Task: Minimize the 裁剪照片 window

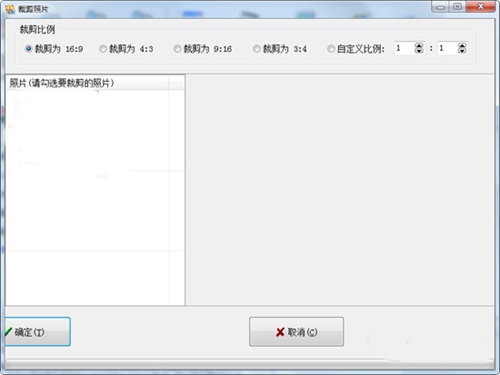Action: (441, 7)
